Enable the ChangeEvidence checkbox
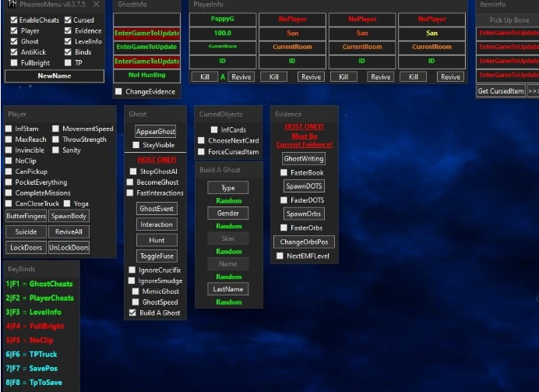The width and height of the screenshot is (539, 392). 118,92
